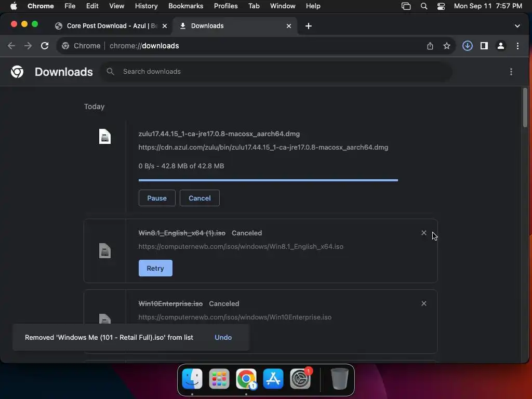Click the zulu download progress bar
Viewport: 532px width, 399px height.
[268, 180]
